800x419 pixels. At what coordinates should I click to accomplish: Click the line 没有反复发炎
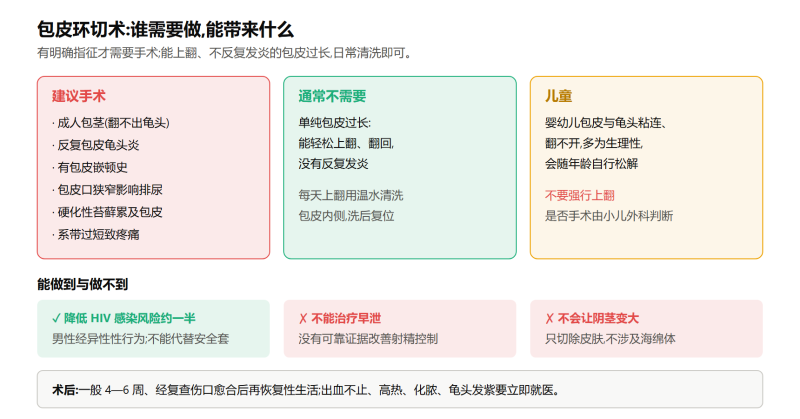(x=333, y=164)
